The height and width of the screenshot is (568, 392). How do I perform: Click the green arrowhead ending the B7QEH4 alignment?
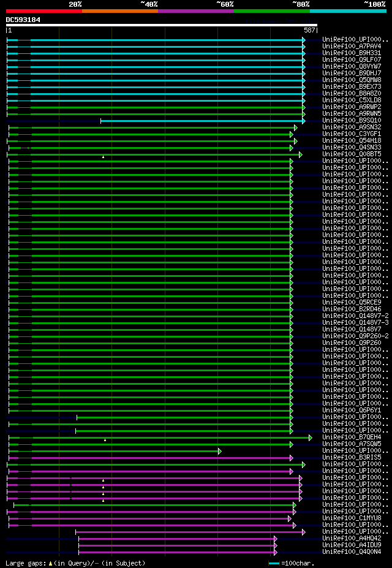coord(310,437)
